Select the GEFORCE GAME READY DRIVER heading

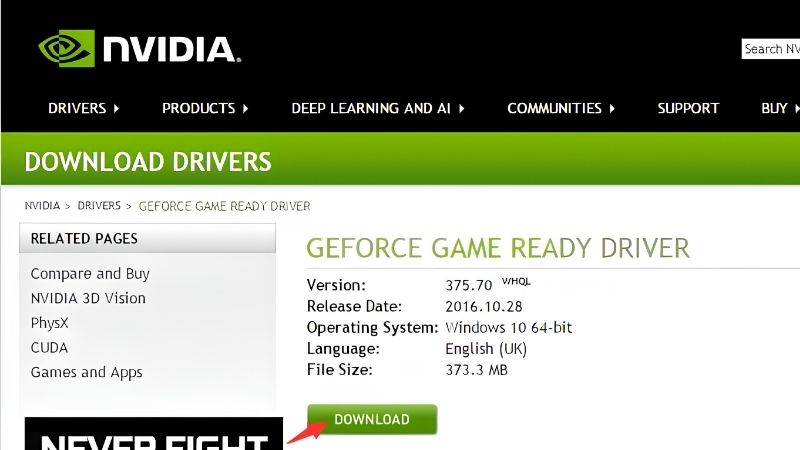coord(498,248)
